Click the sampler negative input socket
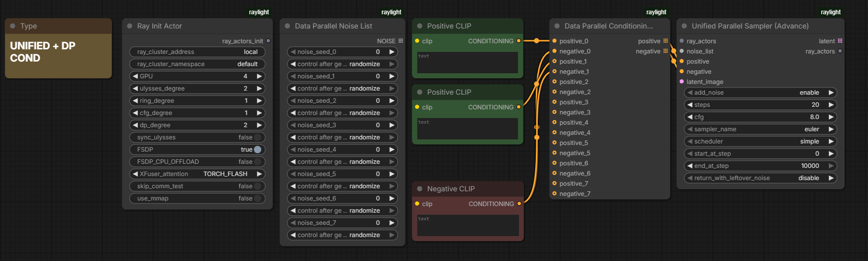This screenshot has width=868, height=261. (x=682, y=71)
